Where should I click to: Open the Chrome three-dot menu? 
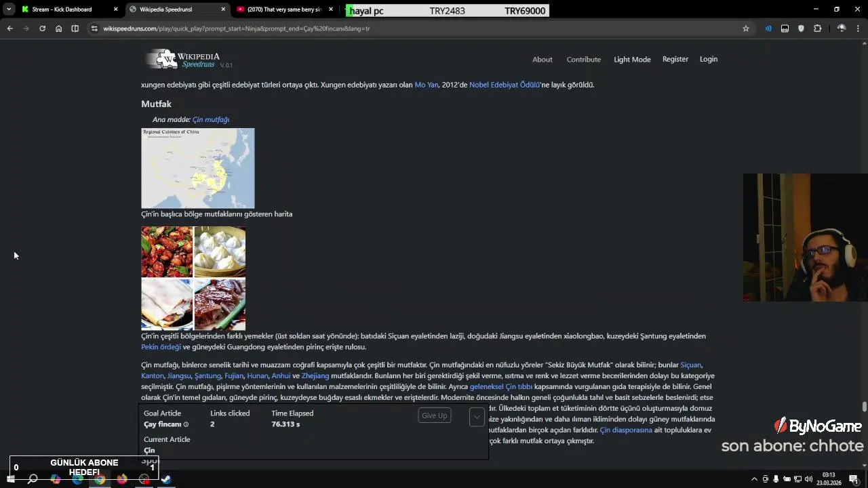pyautogui.click(x=858, y=28)
